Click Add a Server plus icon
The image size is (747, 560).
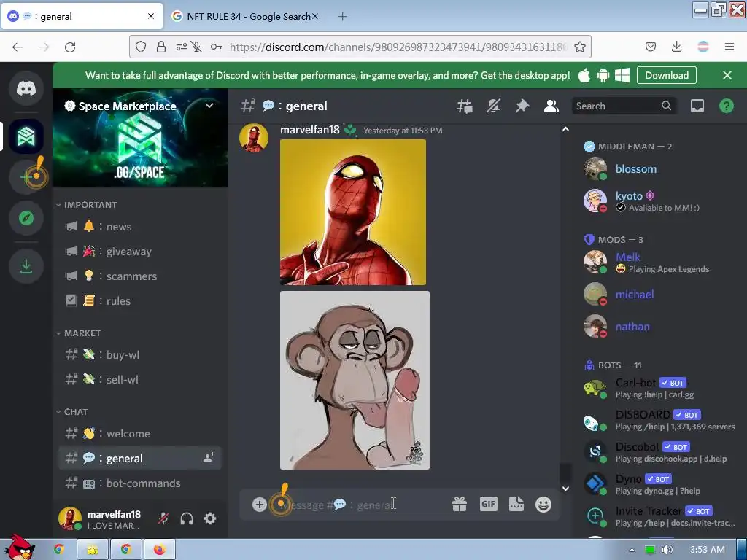26,176
